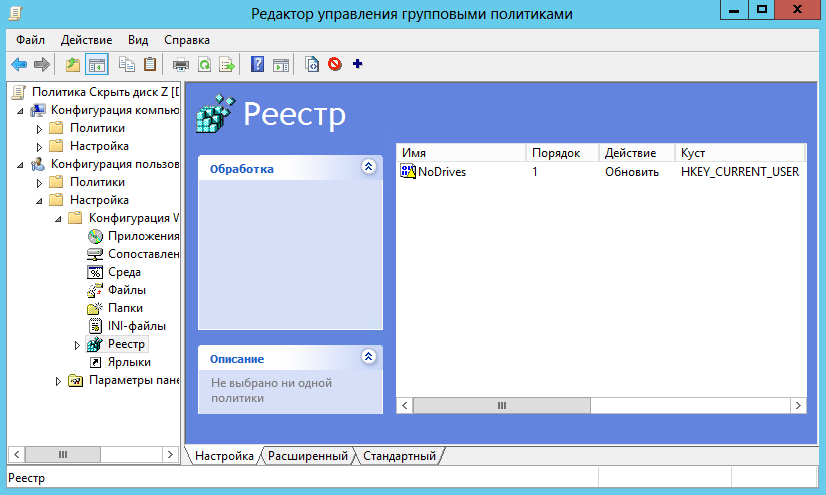Click the Ярлыки shortcut tree icon
Image resolution: width=826 pixels, height=495 pixels.
pos(95,362)
